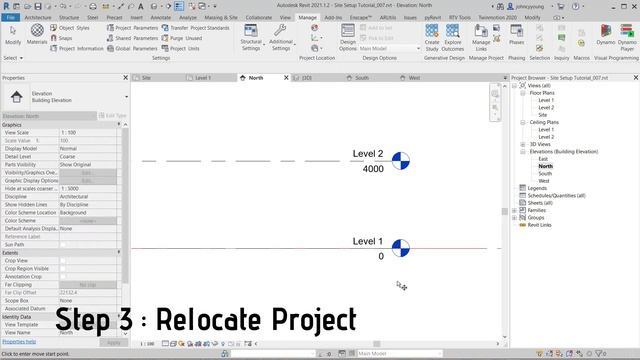Screen dimensions: 640x360
Task: Close the North view tab
Action: 286,78
